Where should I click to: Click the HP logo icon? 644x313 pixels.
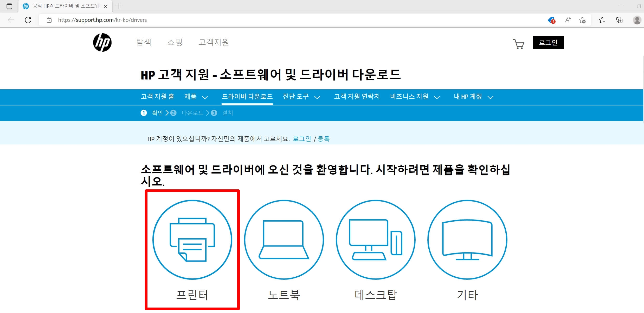pyautogui.click(x=102, y=43)
